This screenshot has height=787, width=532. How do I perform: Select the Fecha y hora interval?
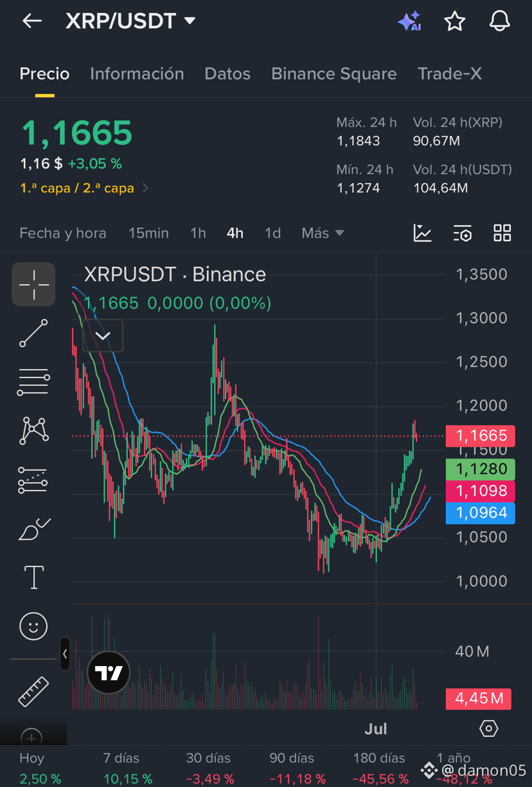point(63,233)
